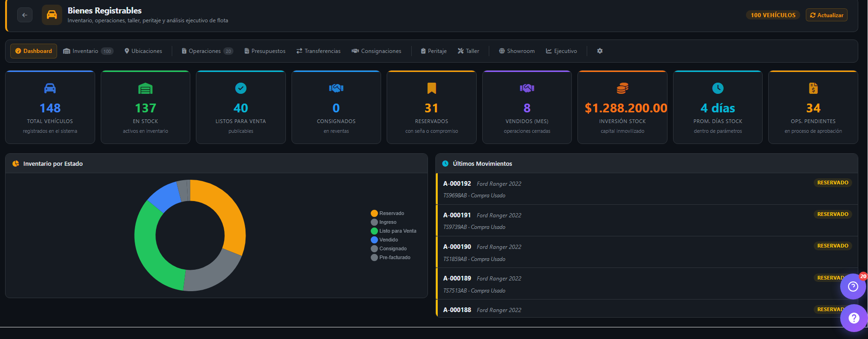Toggle Vendido legend entry in chart
Image resolution: width=868 pixels, height=339 pixels.
(x=384, y=240)
